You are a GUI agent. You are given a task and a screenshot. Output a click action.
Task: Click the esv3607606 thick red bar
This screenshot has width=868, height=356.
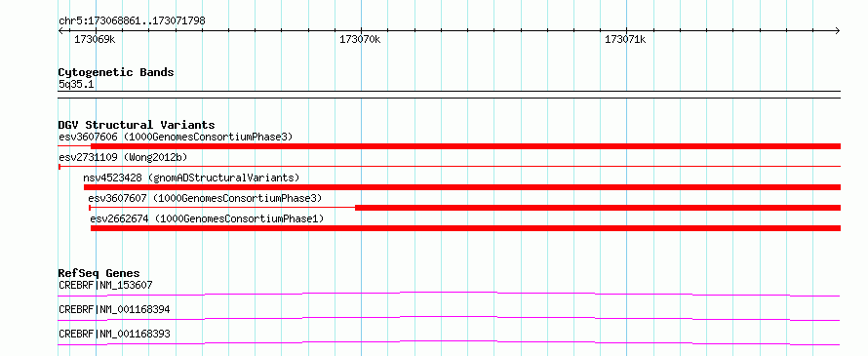(x=465, y=146)
